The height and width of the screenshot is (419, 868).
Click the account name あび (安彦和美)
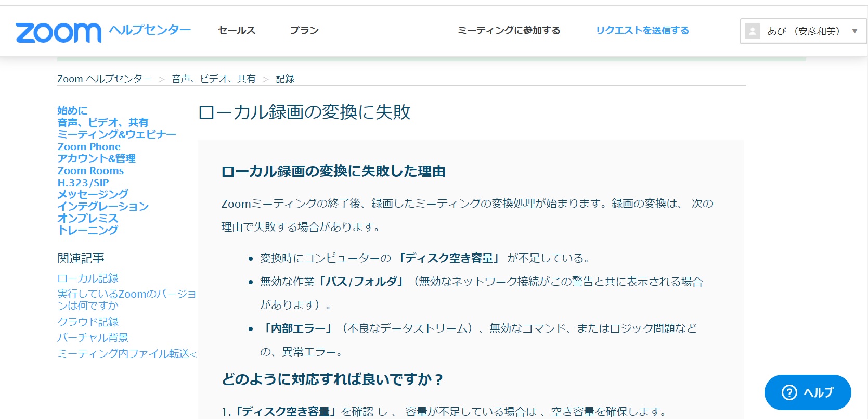804,31
